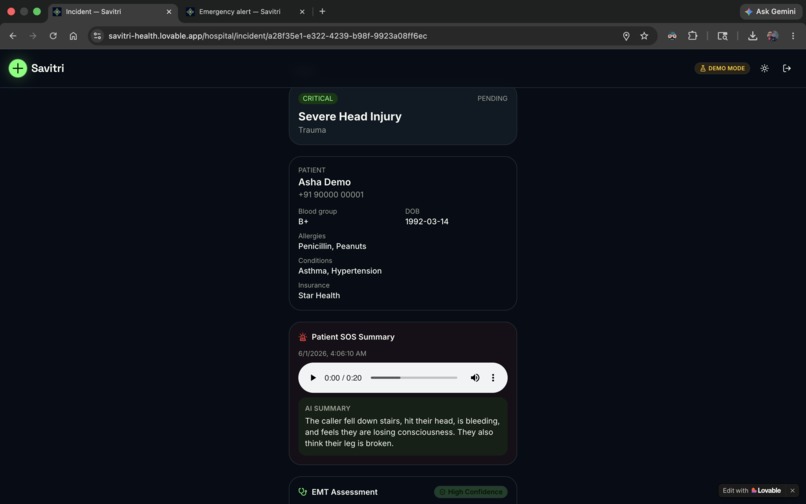Open the Extensions puzzle icon
The image size is (806, 504).
[x=692, y=36]
